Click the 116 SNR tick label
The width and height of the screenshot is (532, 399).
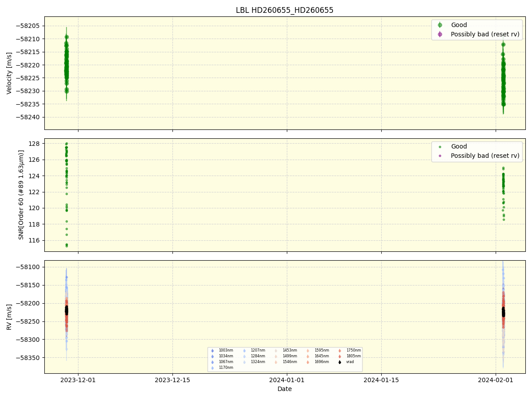35,240
